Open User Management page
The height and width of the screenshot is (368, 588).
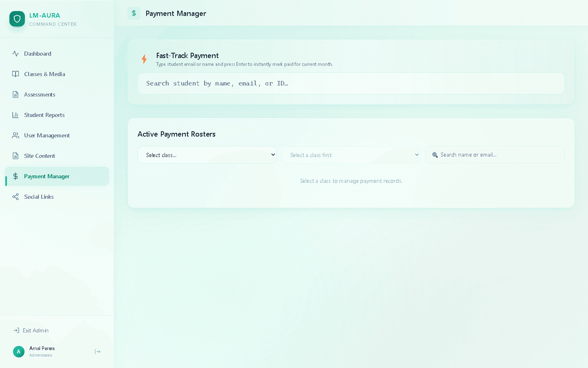point(57,135)
